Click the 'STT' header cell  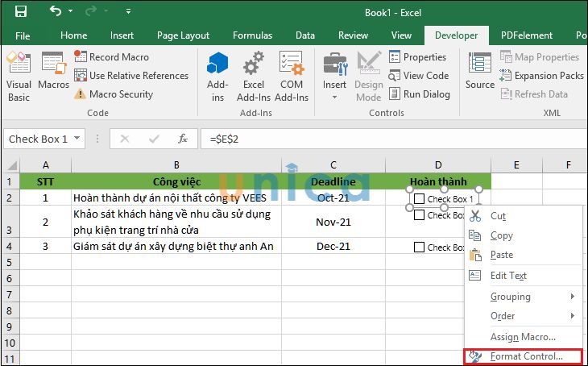[45, 181]
